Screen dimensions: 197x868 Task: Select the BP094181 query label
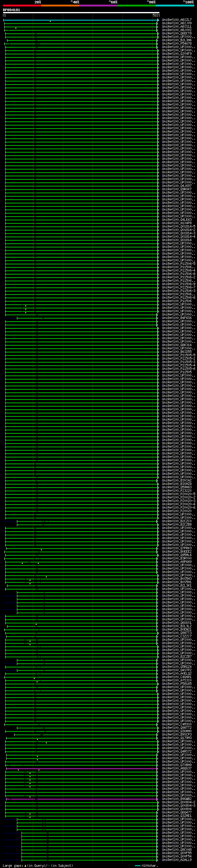[x=11, y=10]
